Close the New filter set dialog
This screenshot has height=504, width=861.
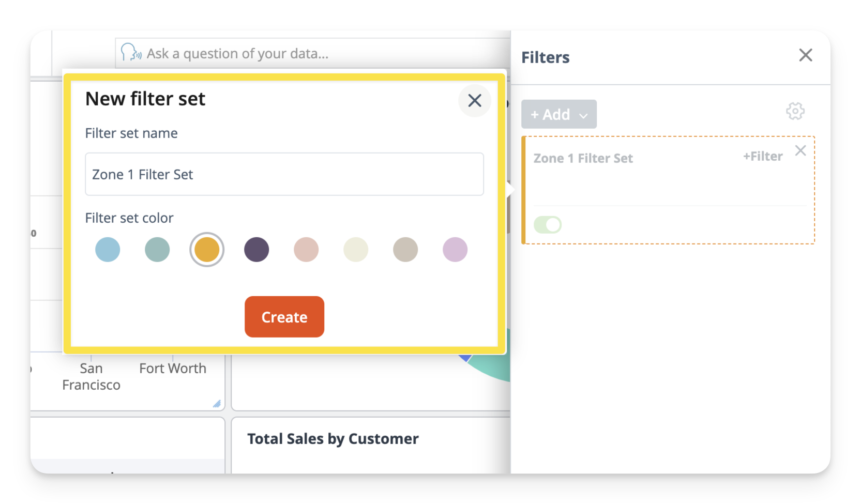pyautogui.click(x=474, y=100)
